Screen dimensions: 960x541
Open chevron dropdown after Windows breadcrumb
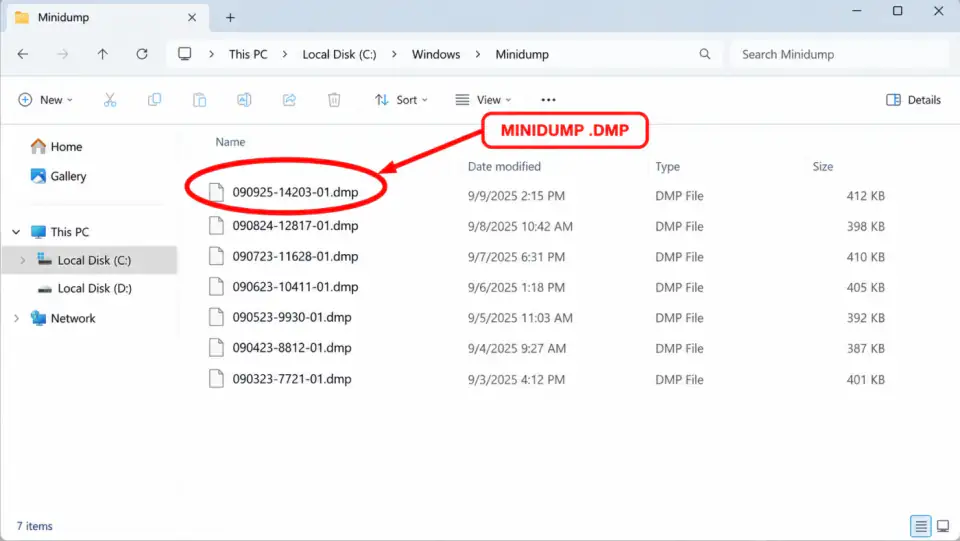478,54
